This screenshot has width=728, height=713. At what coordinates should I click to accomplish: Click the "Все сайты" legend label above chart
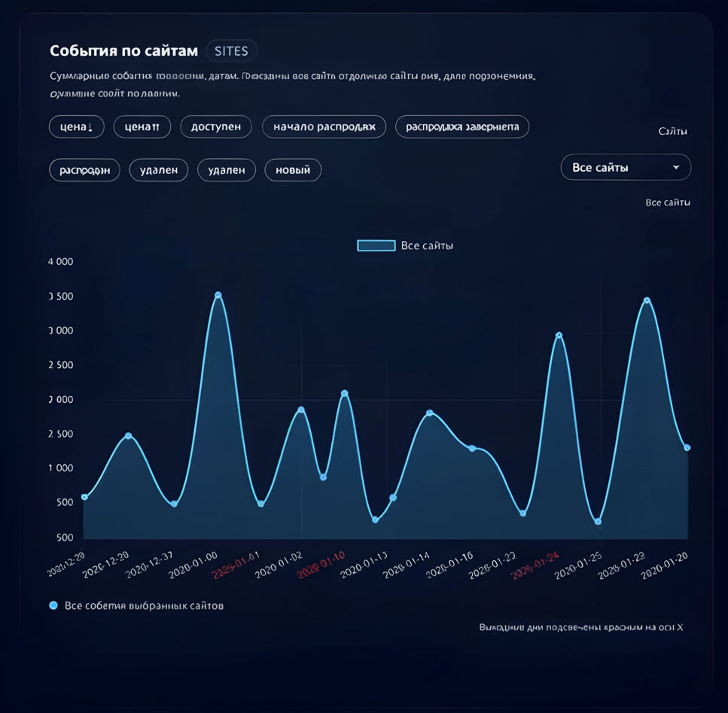427,245
